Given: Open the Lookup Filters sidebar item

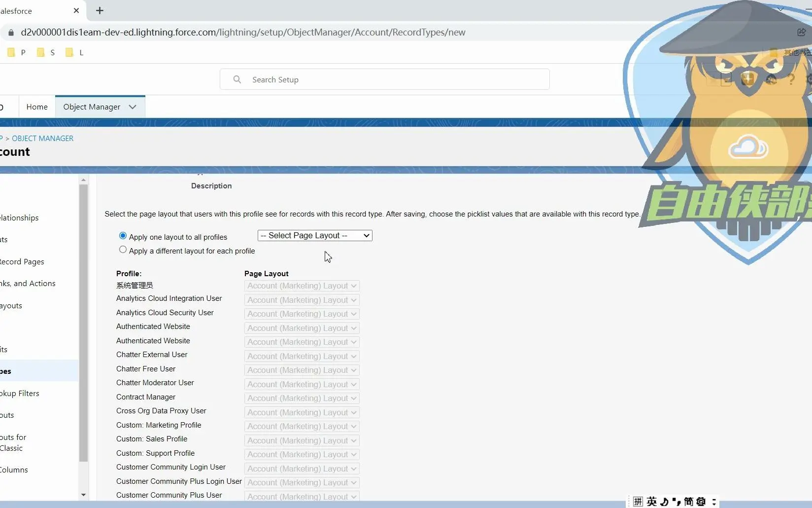Looking at the screenshot, I should pos(20,394).
